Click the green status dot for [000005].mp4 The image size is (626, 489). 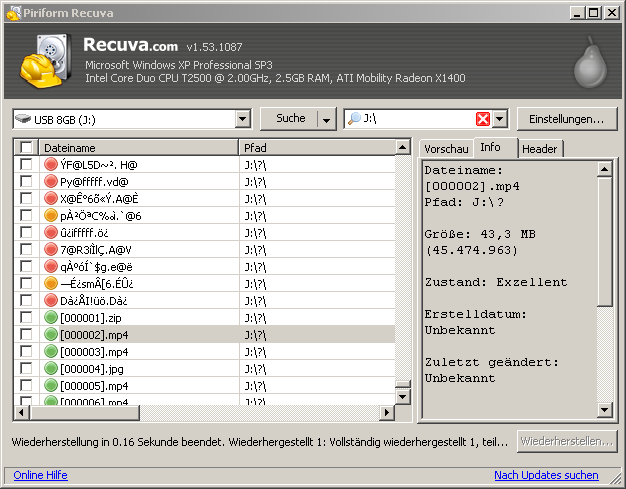[51, 385]
